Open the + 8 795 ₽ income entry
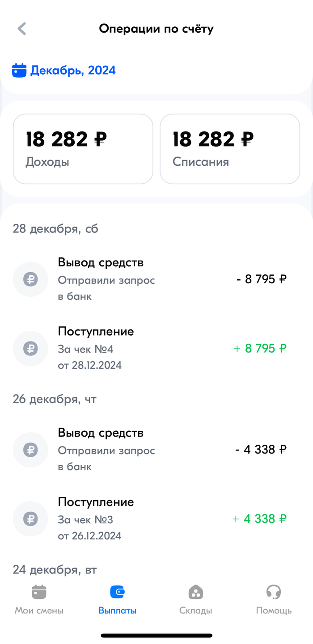 pos(260,349)
